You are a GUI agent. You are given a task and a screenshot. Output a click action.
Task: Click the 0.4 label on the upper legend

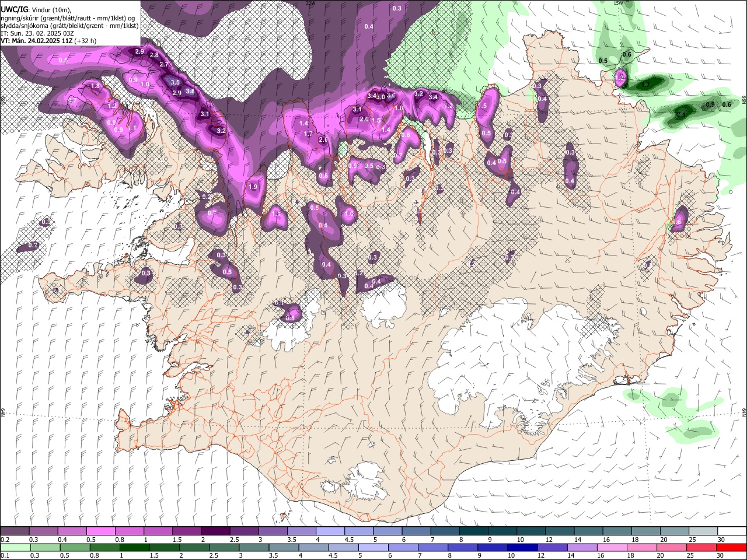pyautogui.click(x=62, y=540)
